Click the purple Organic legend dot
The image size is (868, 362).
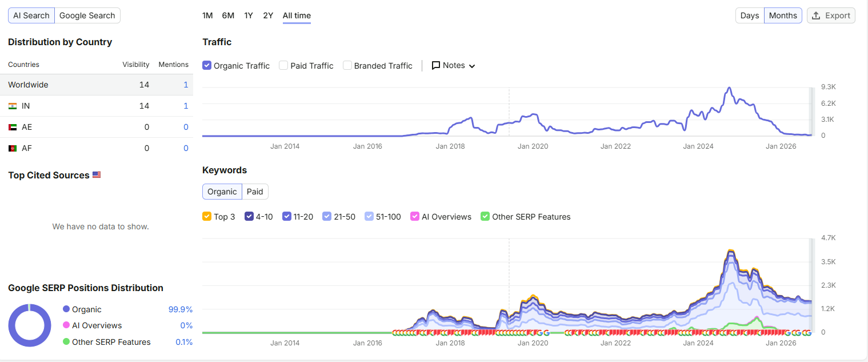(x=66, y=309)
